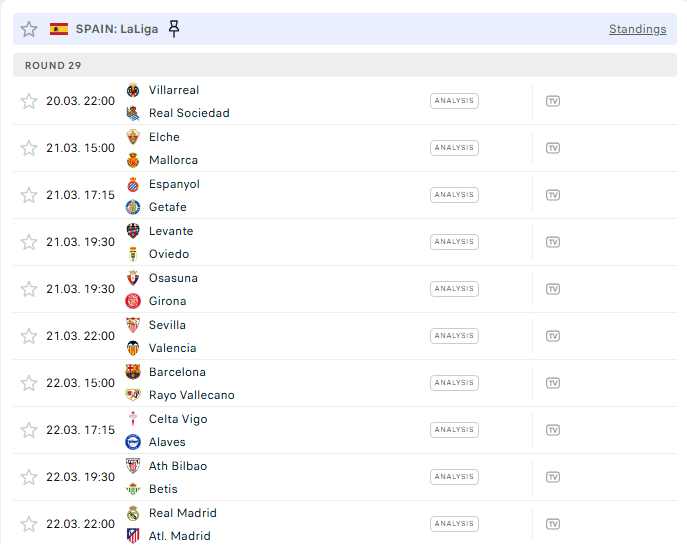This screenshot has width=687, height=545.
Task: Open Celta Vigo team name
Action: click(178, 419)
